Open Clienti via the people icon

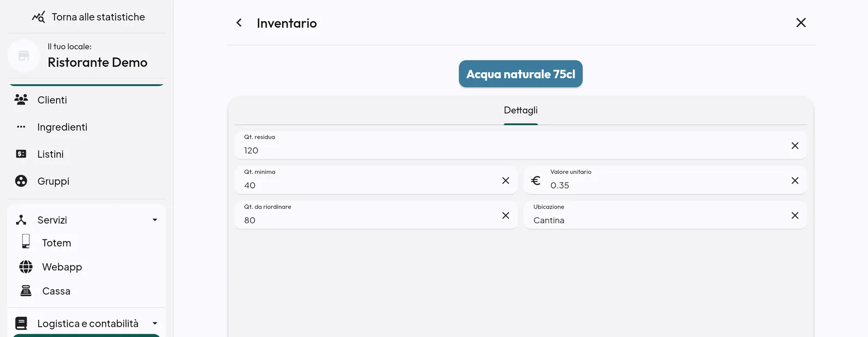[x=21, y=100]
